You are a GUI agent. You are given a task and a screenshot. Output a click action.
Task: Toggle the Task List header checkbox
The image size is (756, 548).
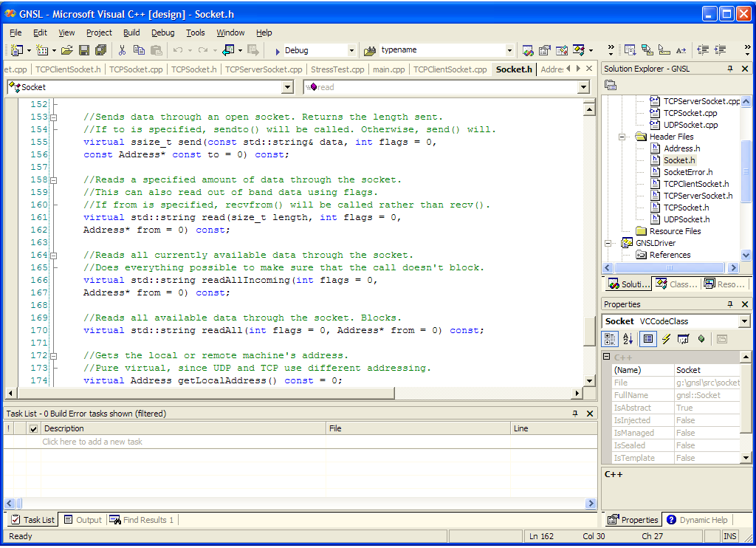(x=33, y=428)
